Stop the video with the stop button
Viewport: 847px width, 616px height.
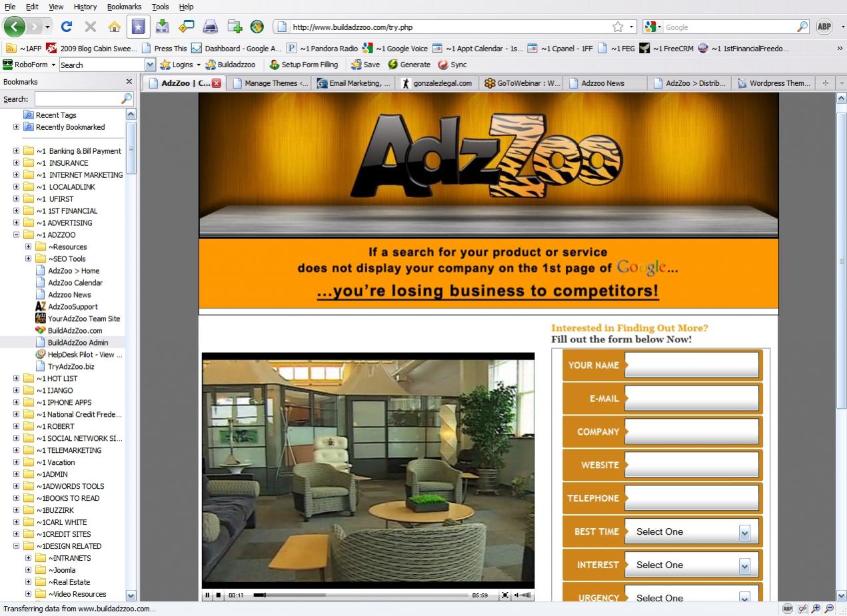pyautogui.click(x=219, y=595)
